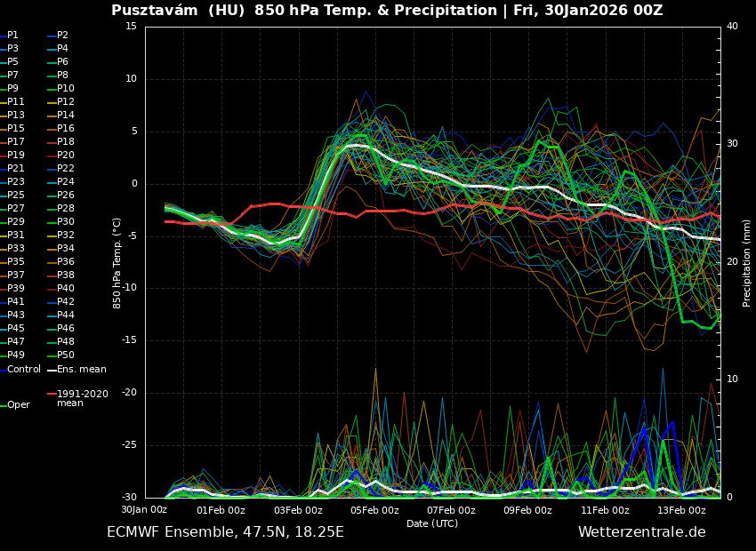Click the white line swatch beside Ens. mean
756x551 pixels.
pos(52,370)
